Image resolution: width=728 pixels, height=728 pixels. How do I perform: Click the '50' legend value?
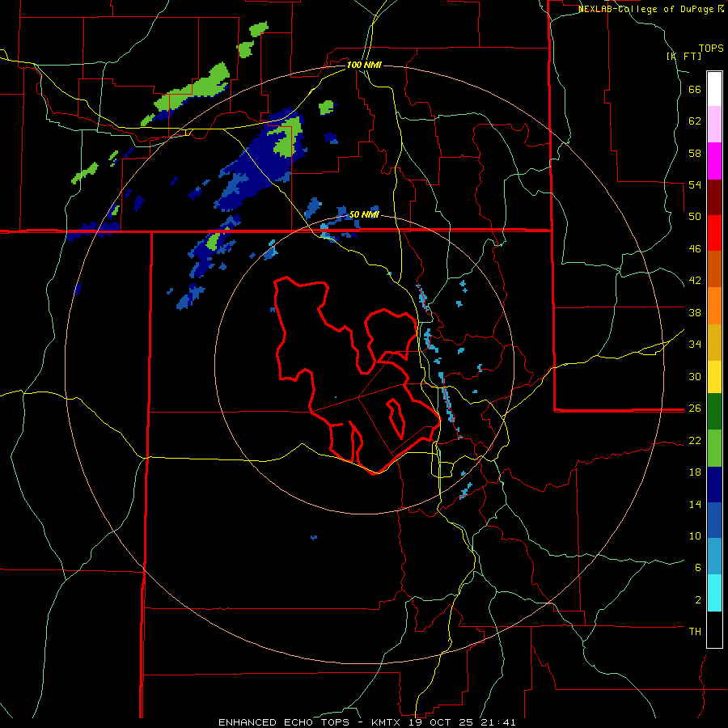tap(695, 217)
